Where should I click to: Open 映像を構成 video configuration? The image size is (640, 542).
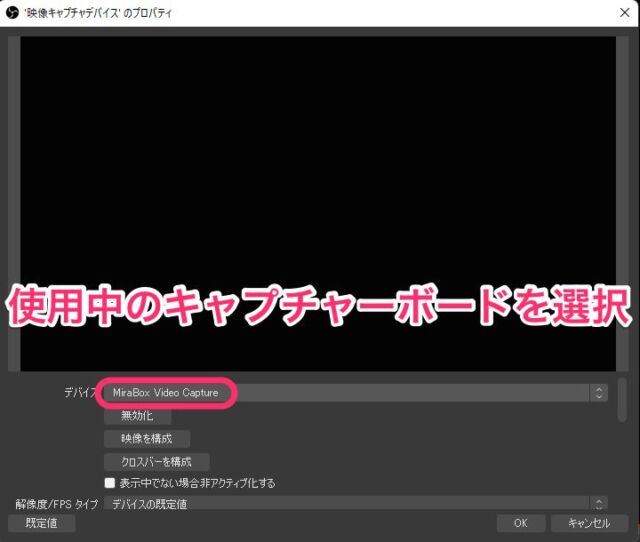click(x=147, y=439)
